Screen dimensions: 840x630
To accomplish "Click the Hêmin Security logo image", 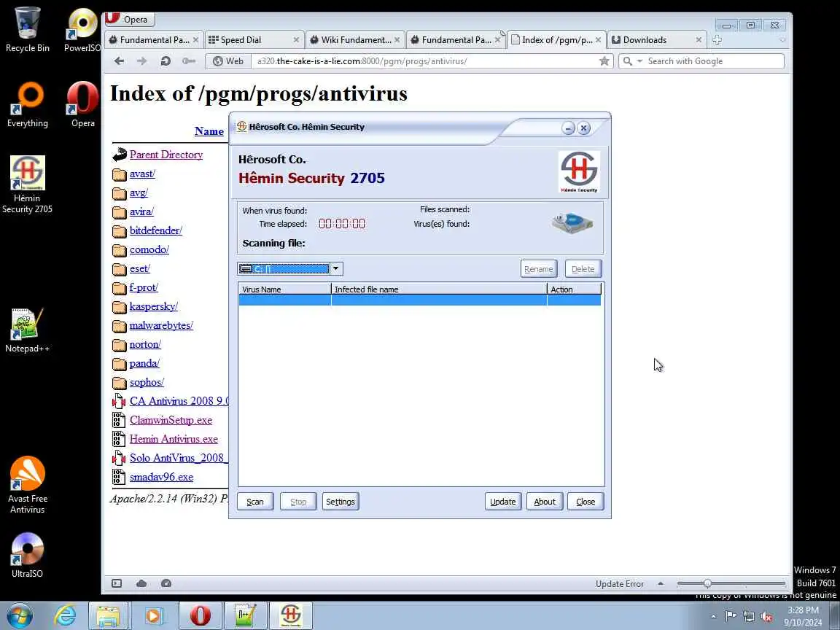I will pyautogui.click(x=579, y=172).
